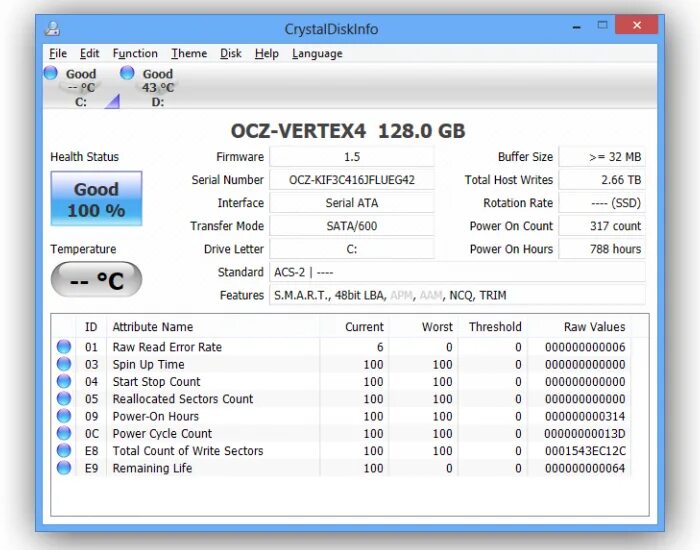Click the Current column header
The height and width of the screenshot is (550, 700).
click(x=354, y=327)
